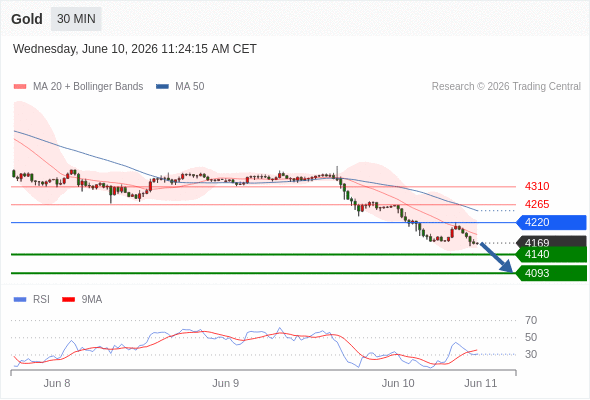Click the blue 4220 pivot price tag
Image resolution: width=590 pixels, height=400 pixels.
tap(551, 222)
